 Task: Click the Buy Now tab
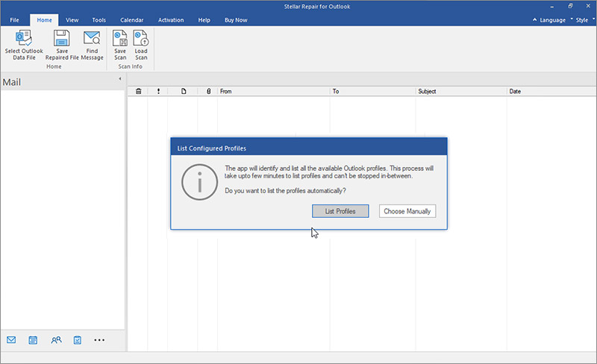pyautogui.click(x=236, y=20)
